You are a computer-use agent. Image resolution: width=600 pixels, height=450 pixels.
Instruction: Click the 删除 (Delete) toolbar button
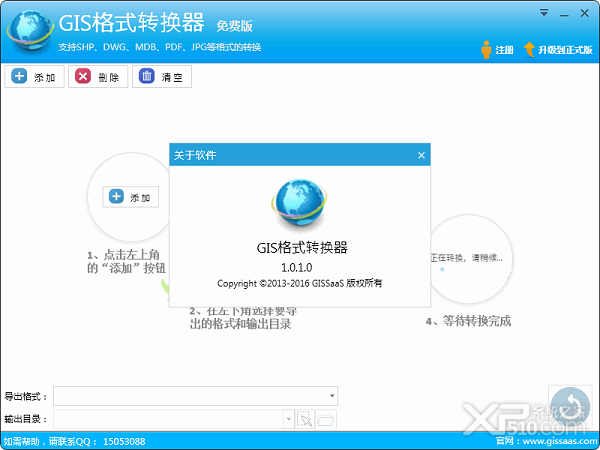(98, 77)
